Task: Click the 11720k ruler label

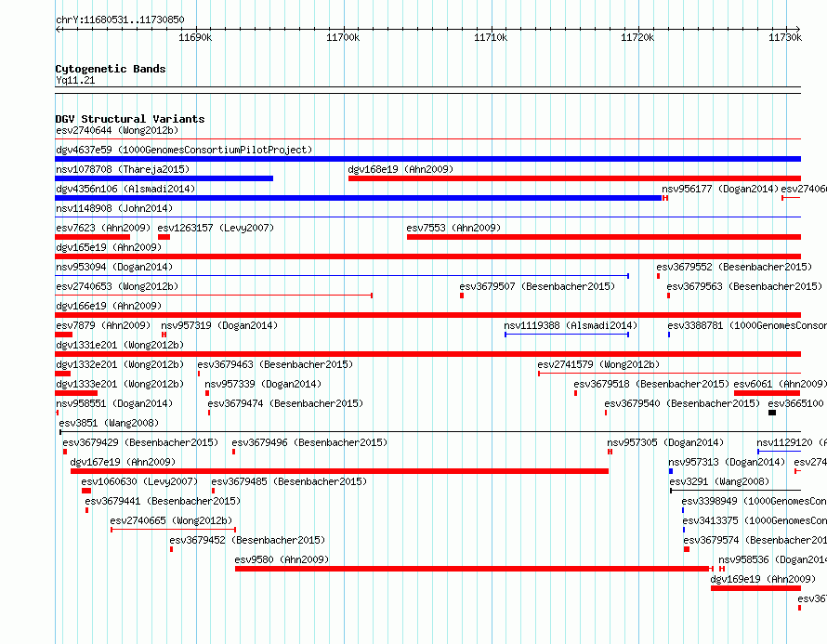Action: pos(637,37)
